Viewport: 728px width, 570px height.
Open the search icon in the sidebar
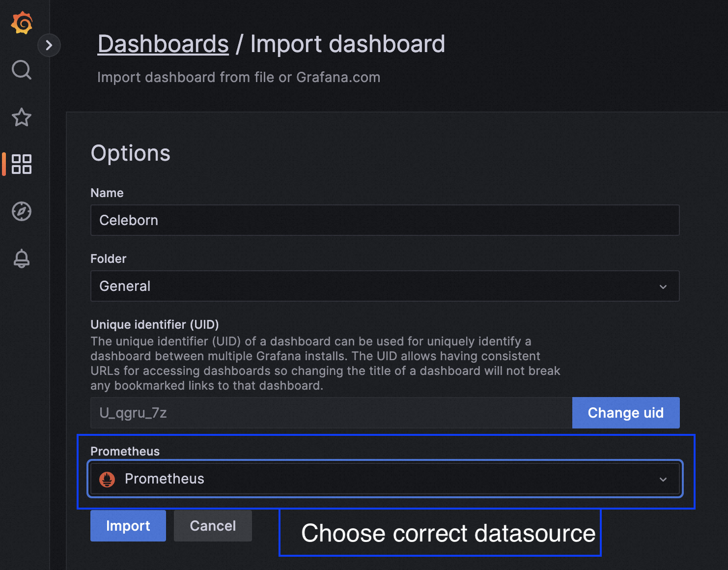click(x=22, y=70)
